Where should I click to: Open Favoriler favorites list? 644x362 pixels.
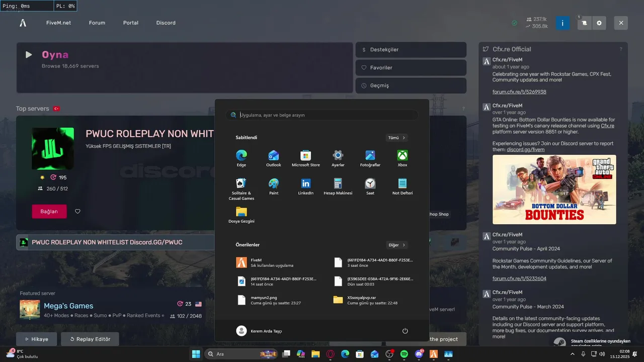pos(411,67)
